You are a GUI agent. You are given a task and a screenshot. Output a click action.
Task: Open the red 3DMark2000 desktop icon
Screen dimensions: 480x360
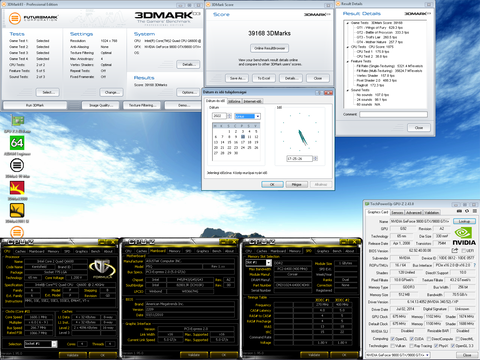pyautogui.click(x=17, y=188)
